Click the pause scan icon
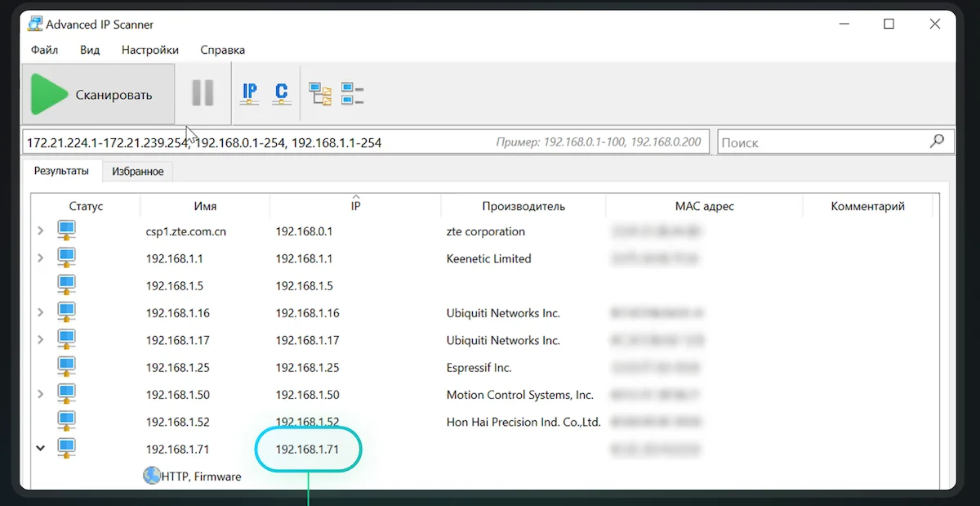 click(203, 93)
